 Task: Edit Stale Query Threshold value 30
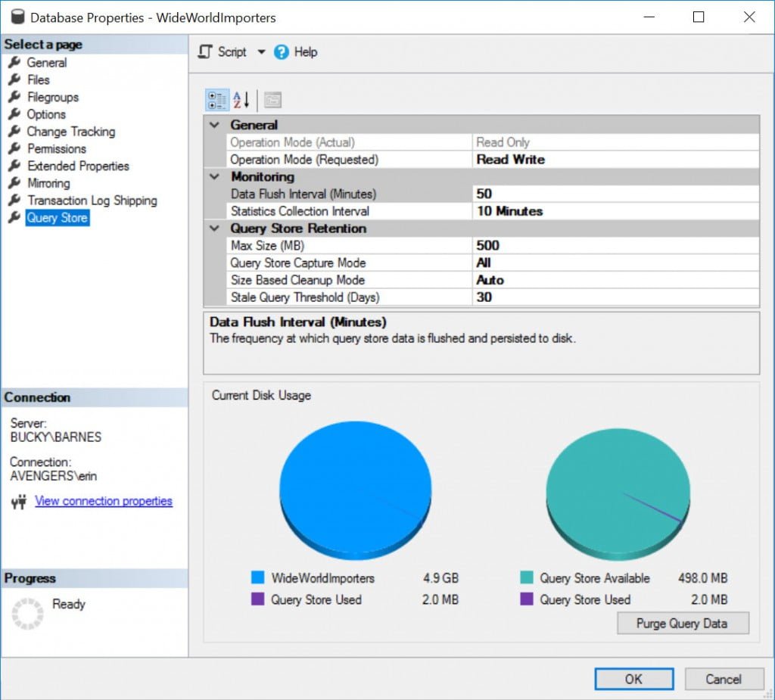tap(616, 297)
